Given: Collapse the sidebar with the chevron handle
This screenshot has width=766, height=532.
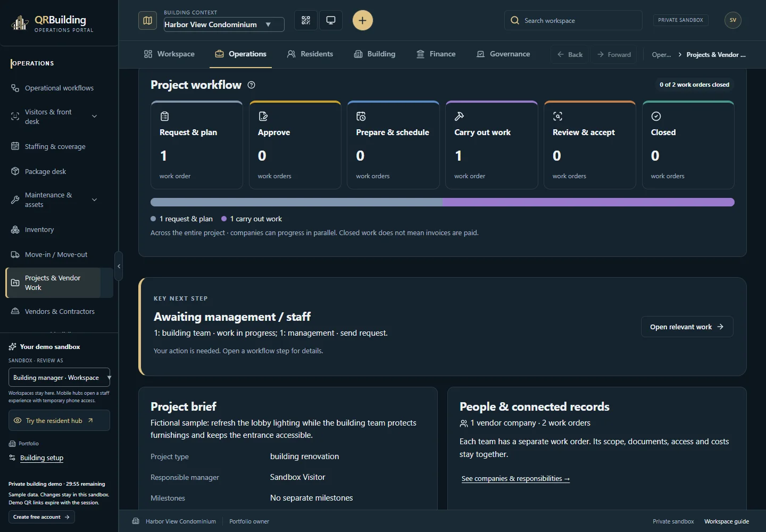Looking at the screenshot, I should coord(119,266).
